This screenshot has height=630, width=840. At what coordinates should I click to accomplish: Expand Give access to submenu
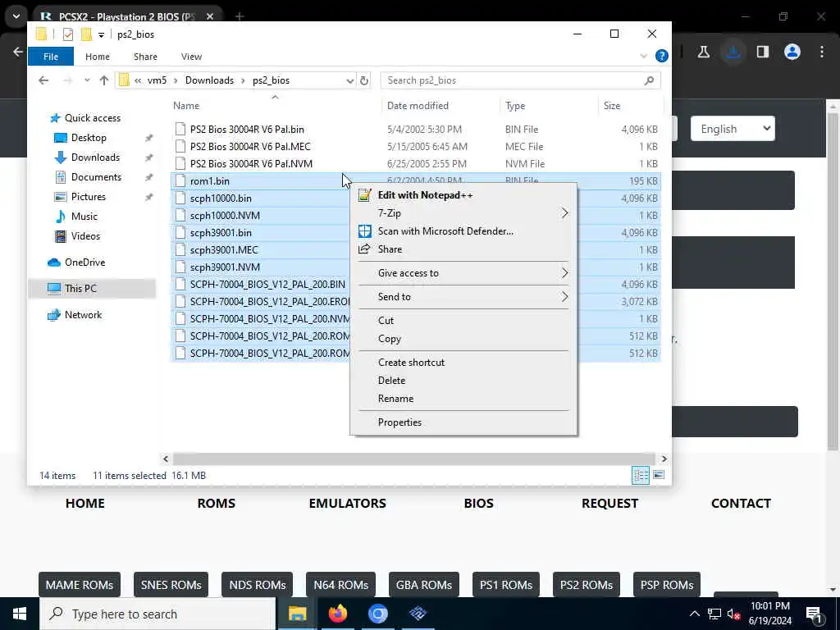click(463, 273)
